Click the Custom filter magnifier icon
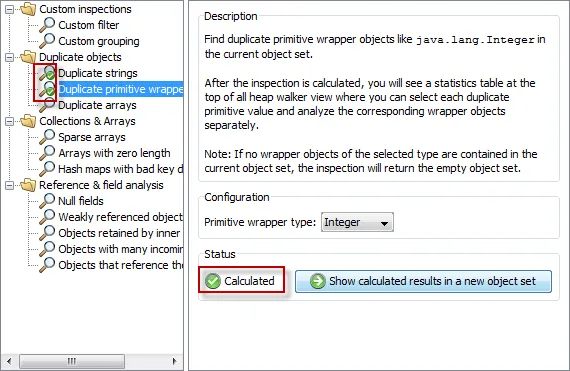 [x=47, y=25]
